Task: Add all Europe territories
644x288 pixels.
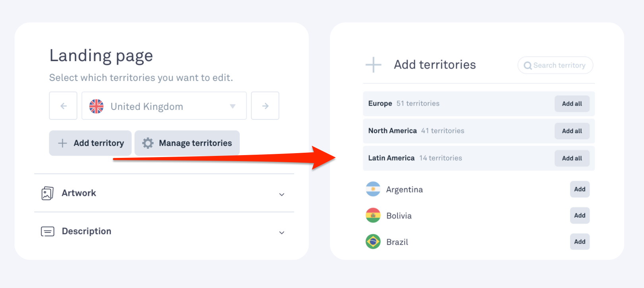Action: pyautogui.click(x=572, y=104)
